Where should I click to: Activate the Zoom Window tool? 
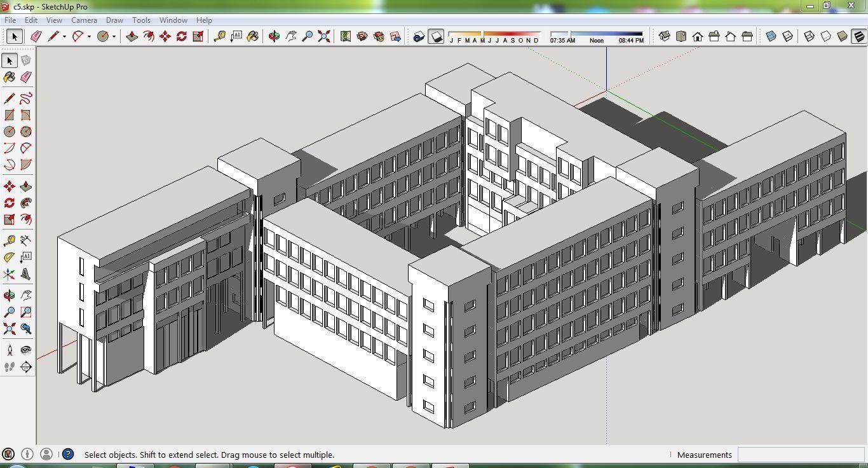tap(26, 312)
